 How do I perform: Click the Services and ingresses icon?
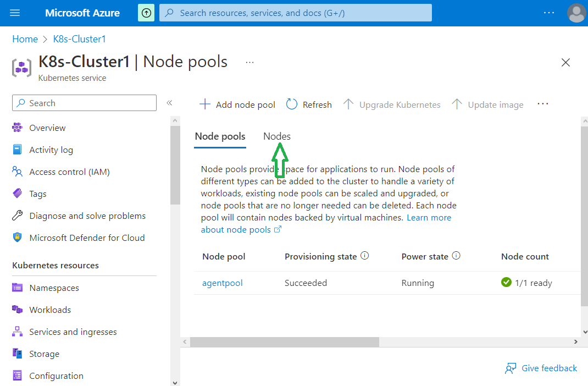(x=17, y=332)
